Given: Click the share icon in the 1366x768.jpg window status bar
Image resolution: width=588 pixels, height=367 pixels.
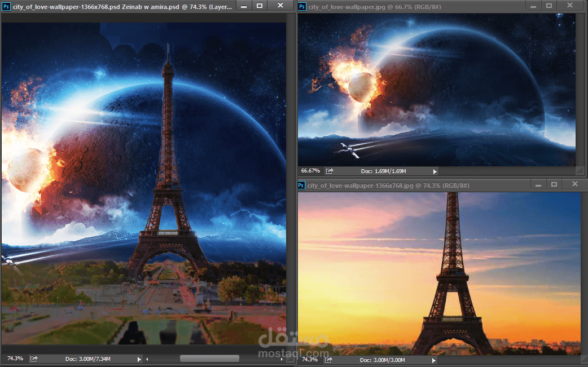Looking at the screenshot, I should click(x=328, y=360).
